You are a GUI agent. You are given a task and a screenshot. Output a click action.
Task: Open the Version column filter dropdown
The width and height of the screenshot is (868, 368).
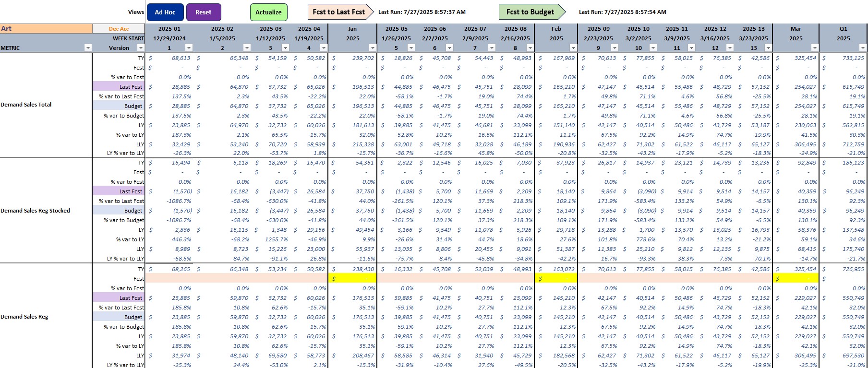[x=141, y=48]
